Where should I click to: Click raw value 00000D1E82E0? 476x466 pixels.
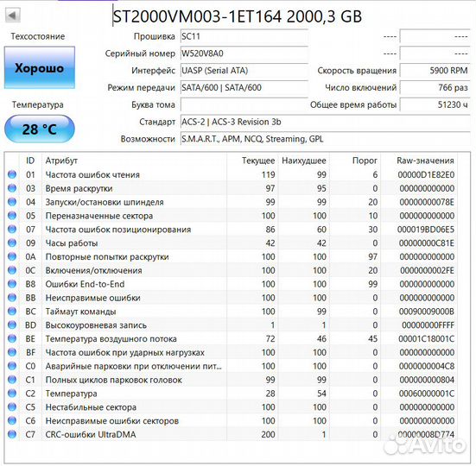426,175
